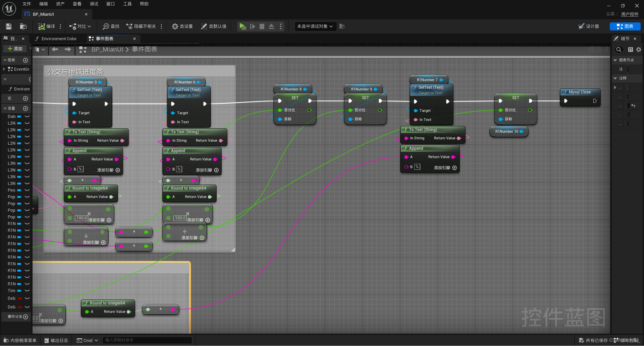644x346 pixels.
Task: Switch to 图表 graph mode
Action: point(625,26)
